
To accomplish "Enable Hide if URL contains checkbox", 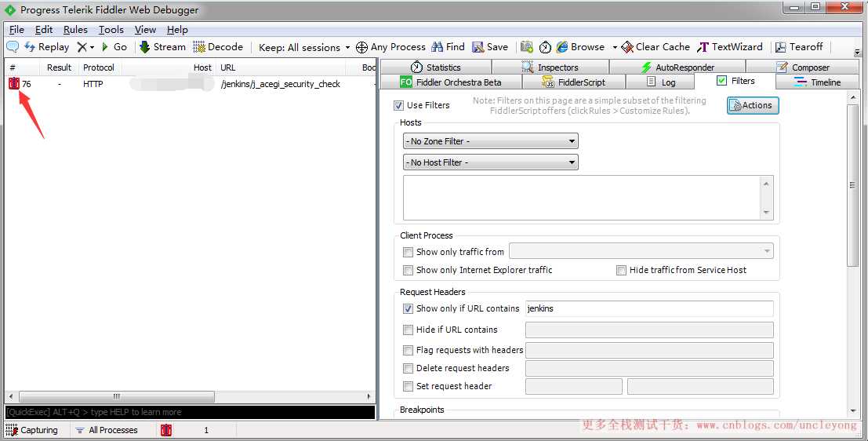I will pos(408,330).
